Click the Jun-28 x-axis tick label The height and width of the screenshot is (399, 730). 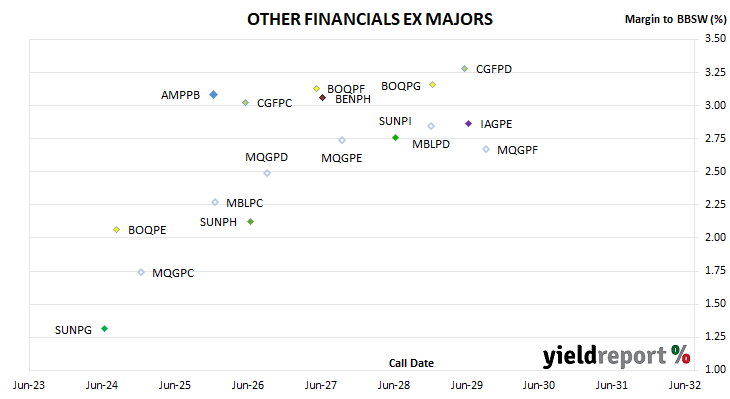[x=394, y=385]
